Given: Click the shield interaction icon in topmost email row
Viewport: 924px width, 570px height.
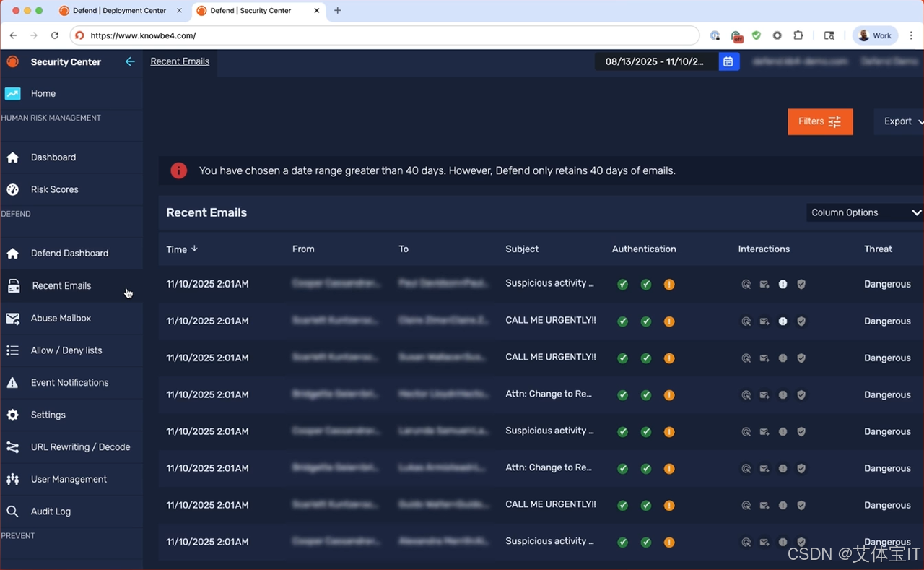Looking at the screenshot, I should [x=801, y=284].
